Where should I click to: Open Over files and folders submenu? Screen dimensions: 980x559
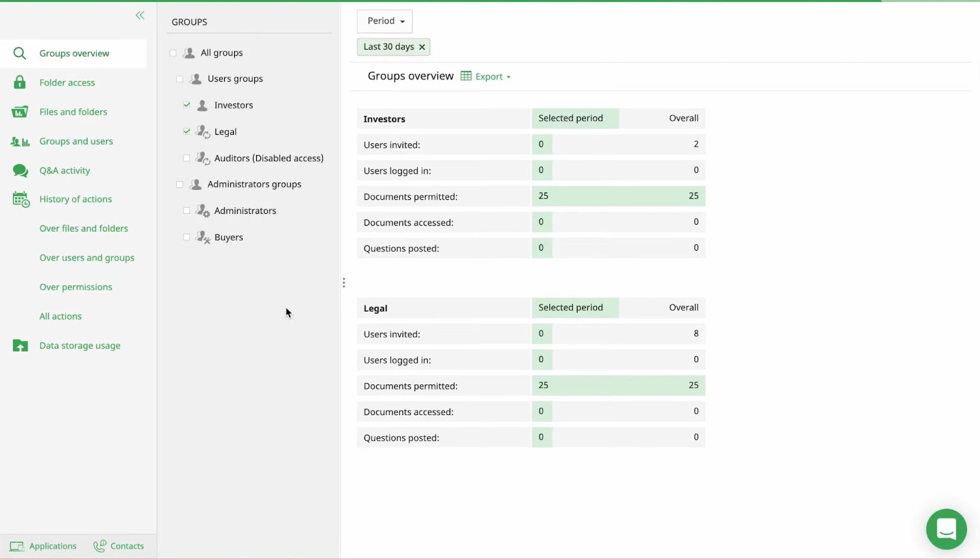[x=84, y=228]
